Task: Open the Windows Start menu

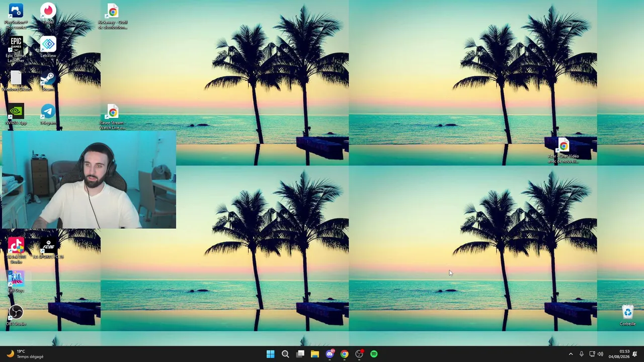Action: [270, 354]
